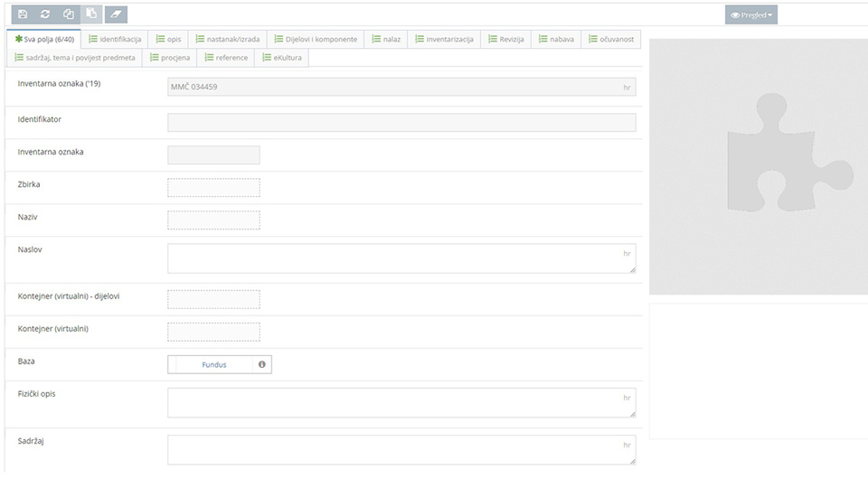Click the refresh arrows toolbar icon
The height and width of the screenshot is (488, 868).
pos(45,14)
